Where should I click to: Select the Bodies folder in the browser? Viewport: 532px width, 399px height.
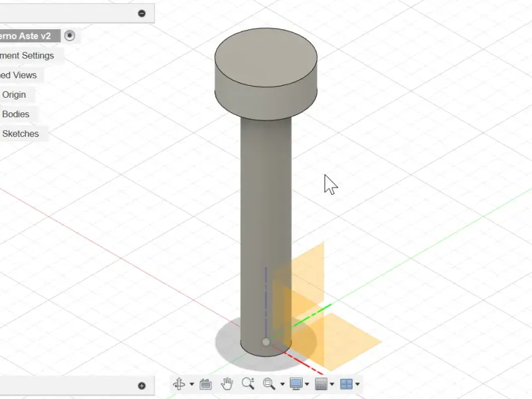tap(15, 114)
